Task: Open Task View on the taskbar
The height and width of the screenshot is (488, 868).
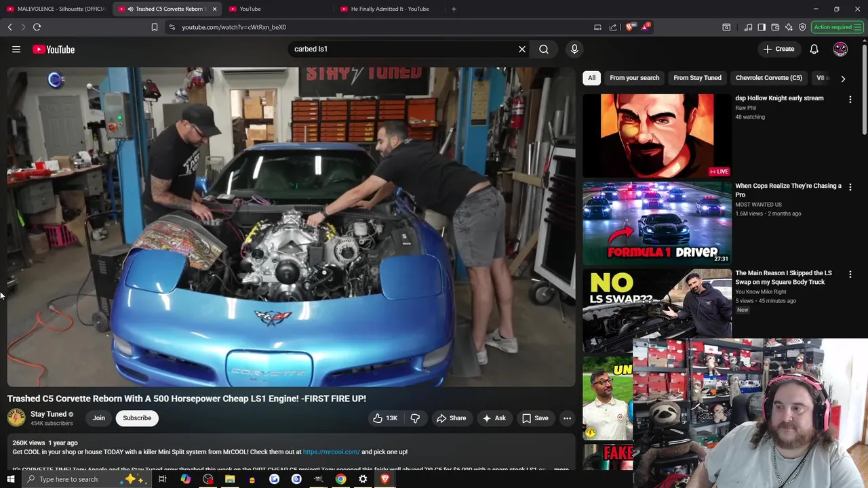Action: click(163, 479)
